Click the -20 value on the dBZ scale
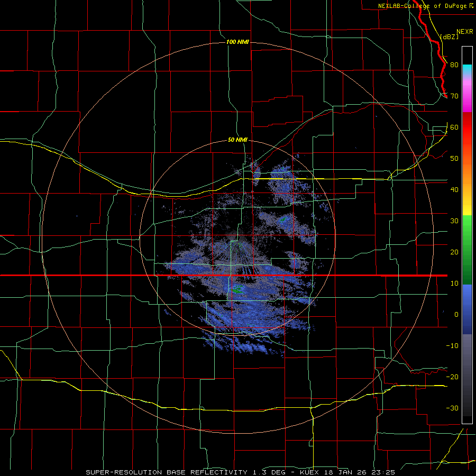 [x=452, y=377]
